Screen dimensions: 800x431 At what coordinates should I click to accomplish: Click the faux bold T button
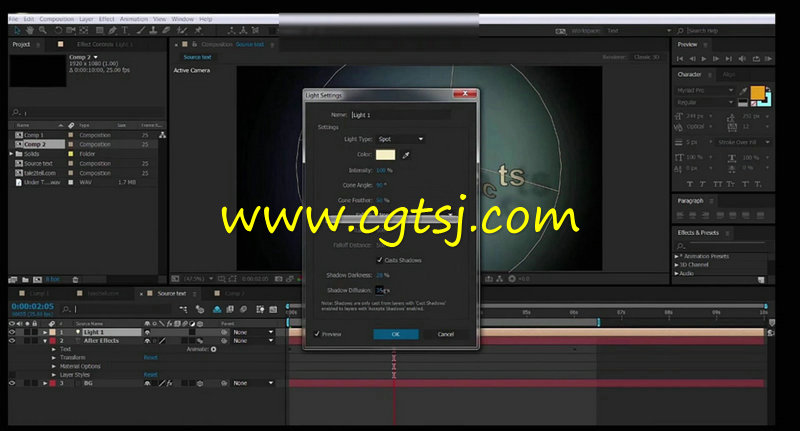click(x=690, y=184)
